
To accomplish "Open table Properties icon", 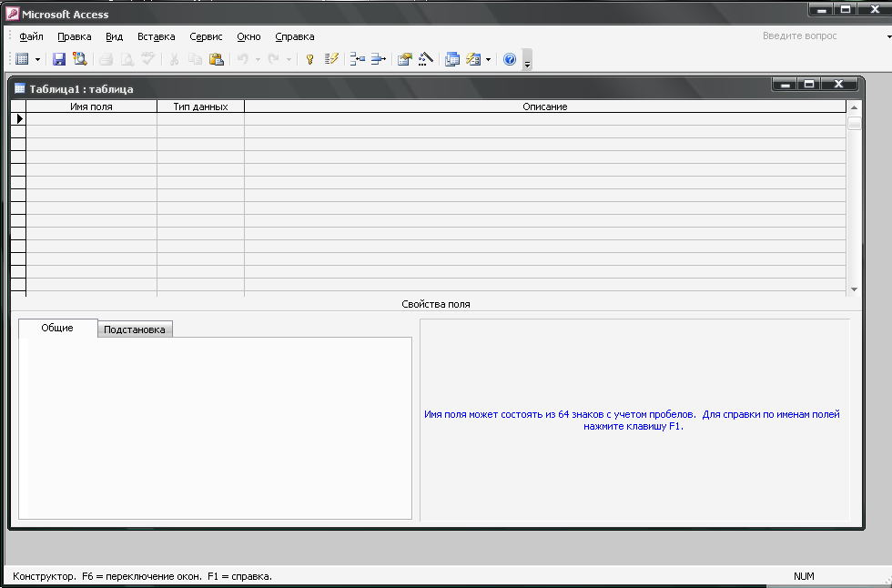I will pyautogui.click(x=404, y=59).
